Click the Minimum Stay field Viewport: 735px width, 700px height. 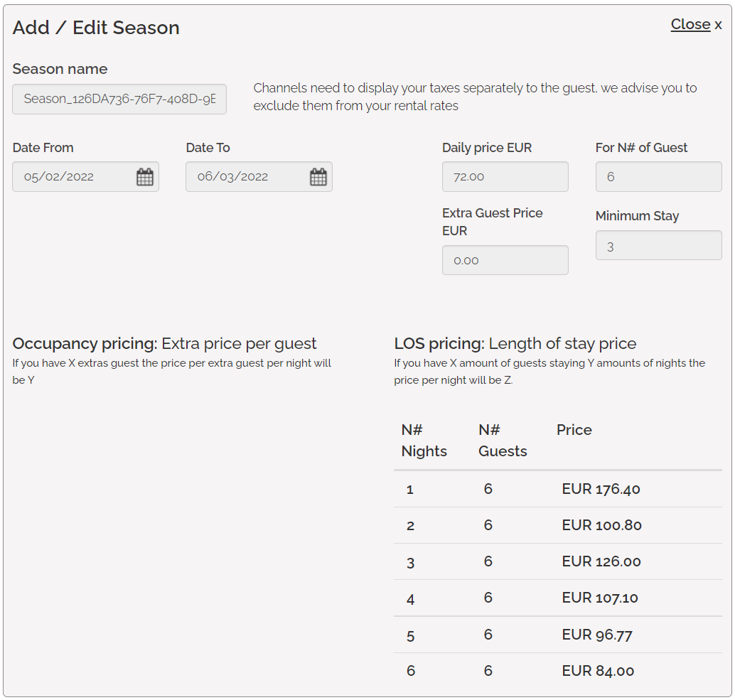(x=658, y=245)
